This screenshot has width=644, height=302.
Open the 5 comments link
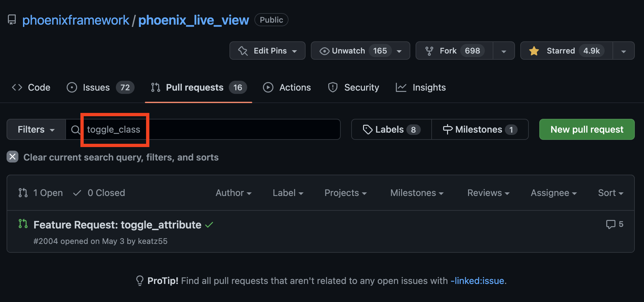pos(614,224)
